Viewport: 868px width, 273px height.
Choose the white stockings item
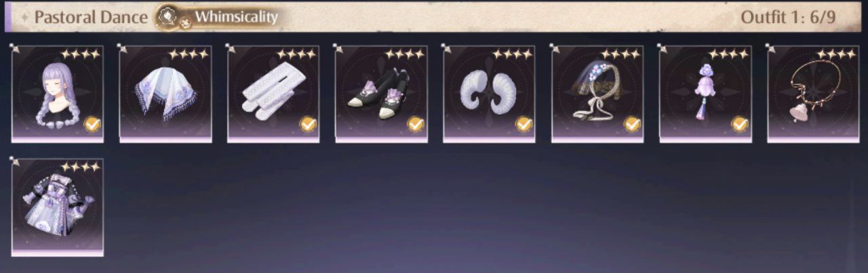pyautogui.click(x=273, y=94)
